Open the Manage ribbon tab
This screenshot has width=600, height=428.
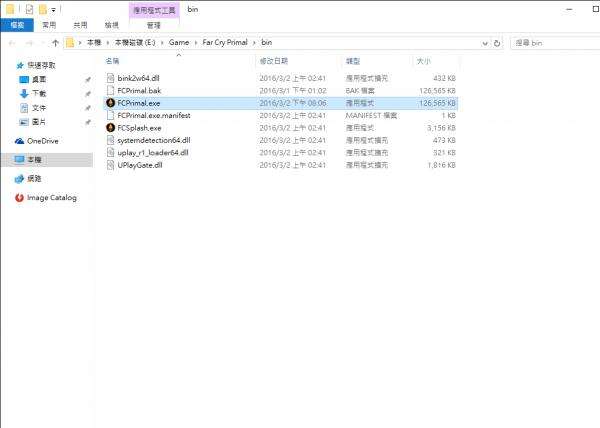click(x=154, y=25)
